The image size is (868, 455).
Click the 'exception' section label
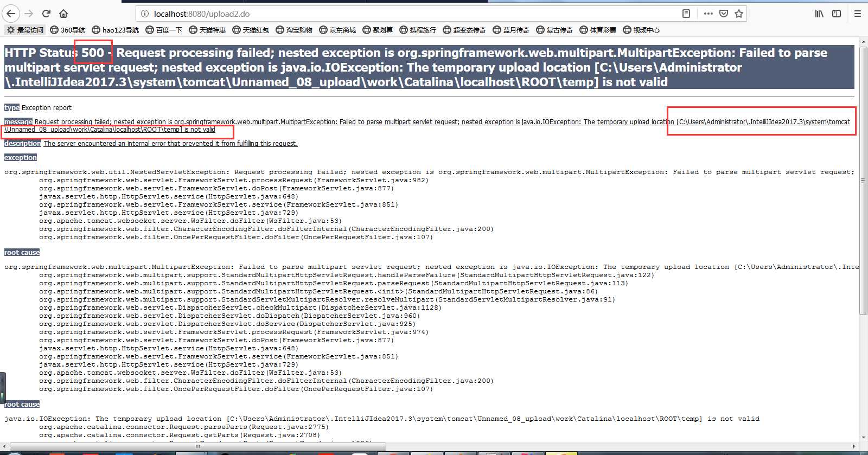click(21, 157)
